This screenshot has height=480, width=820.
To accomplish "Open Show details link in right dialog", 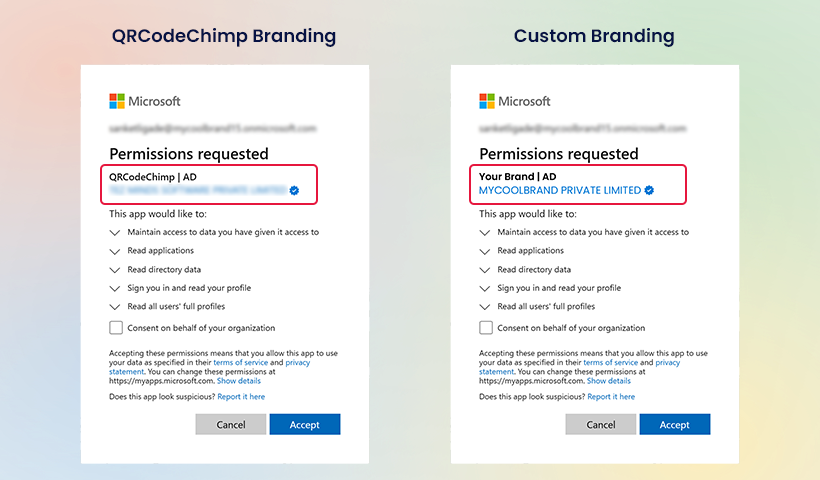I will pos(609,381).
